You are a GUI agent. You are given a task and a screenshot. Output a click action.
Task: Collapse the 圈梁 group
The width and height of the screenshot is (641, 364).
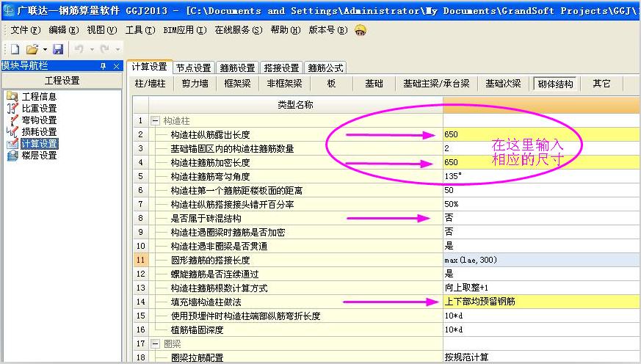pos(155,344)
